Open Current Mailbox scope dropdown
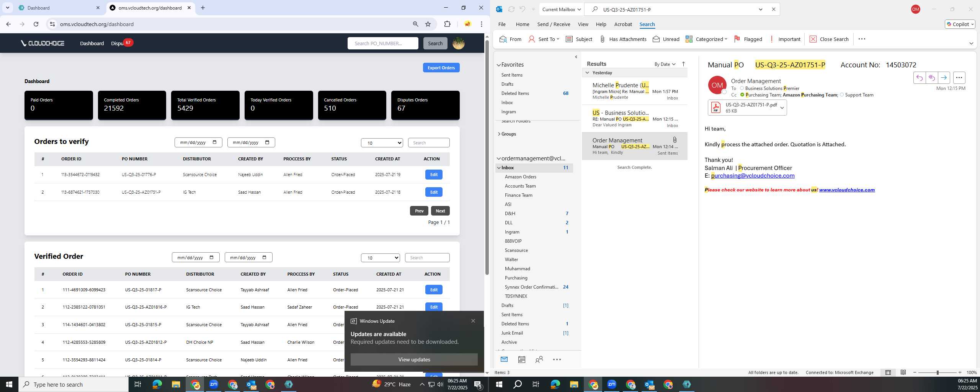This screenshot has height=392, width=980. [561, 9]
